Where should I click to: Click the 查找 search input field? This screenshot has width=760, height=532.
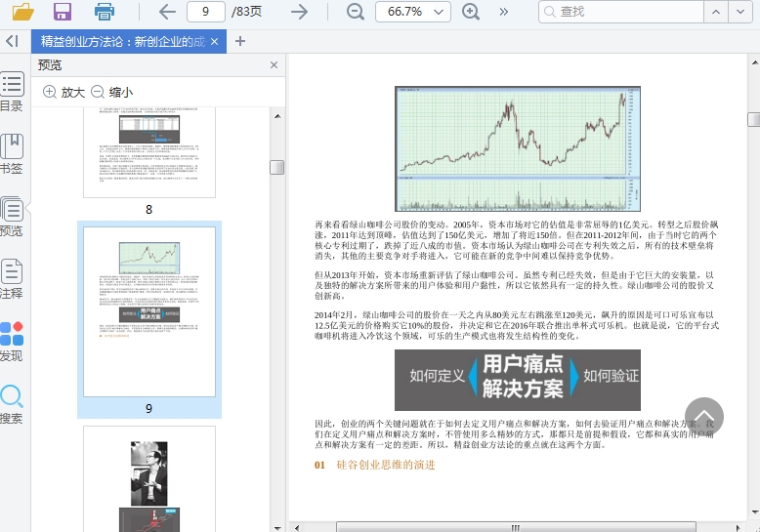[621, 11]
